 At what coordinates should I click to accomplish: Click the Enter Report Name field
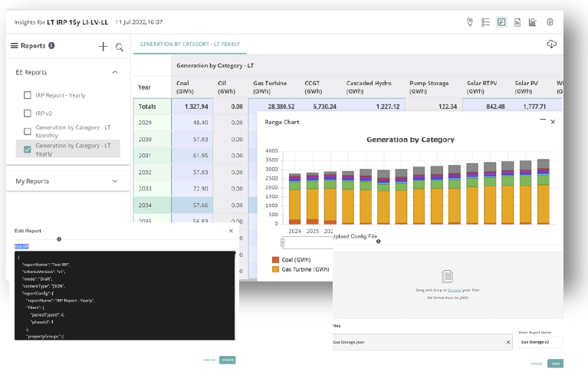point(540,342)
